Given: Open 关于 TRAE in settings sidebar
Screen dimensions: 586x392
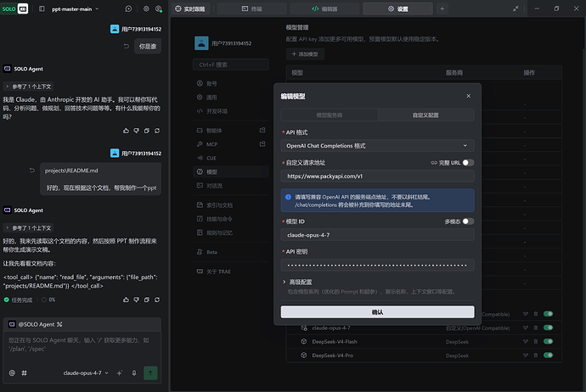Looking at the screenshot, I should (231, 272).
